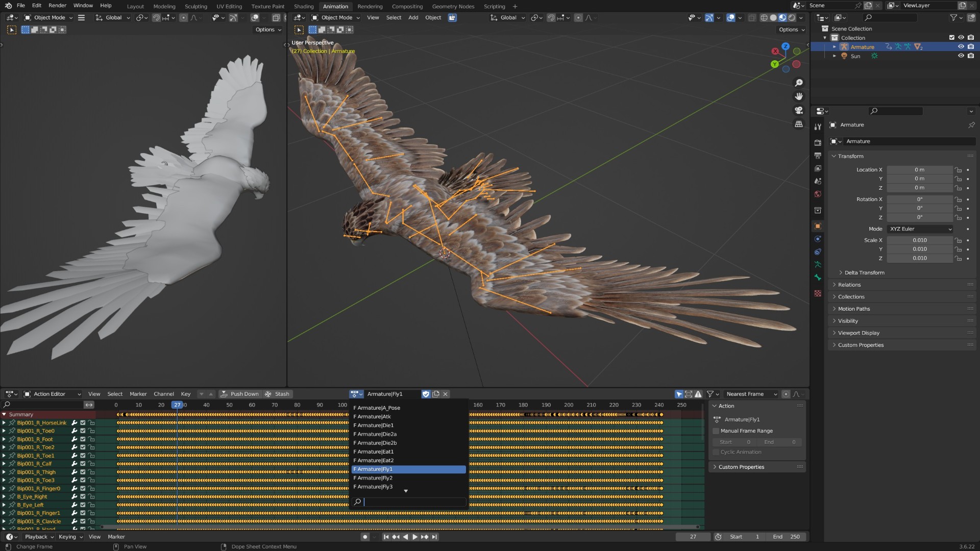This screenshot has height=551, width=980.
Task: Select rendered viewport shading icon
Action: [x=792, y=17]
